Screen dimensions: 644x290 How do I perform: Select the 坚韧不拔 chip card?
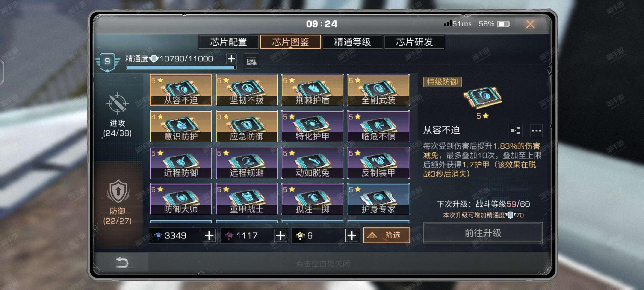coord(246,90)
